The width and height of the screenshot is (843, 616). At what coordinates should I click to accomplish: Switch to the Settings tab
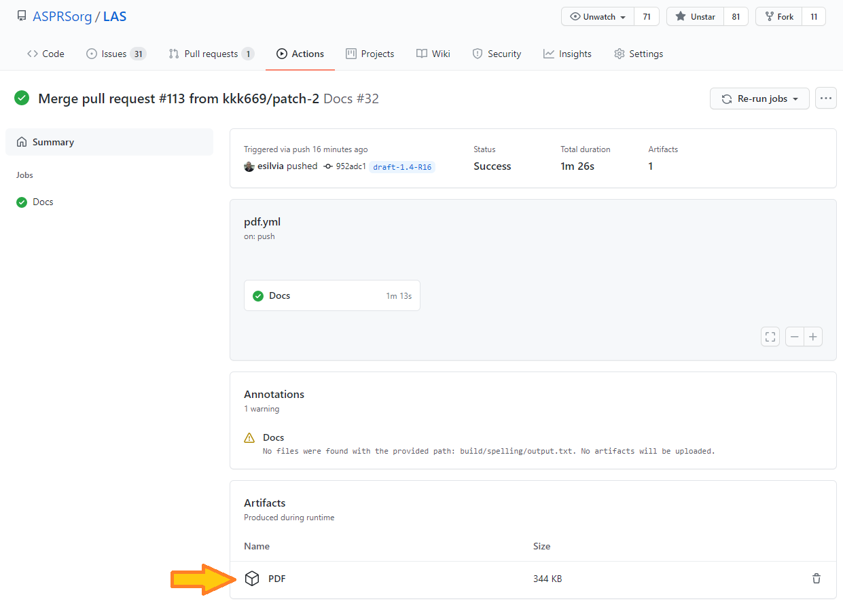639,54
